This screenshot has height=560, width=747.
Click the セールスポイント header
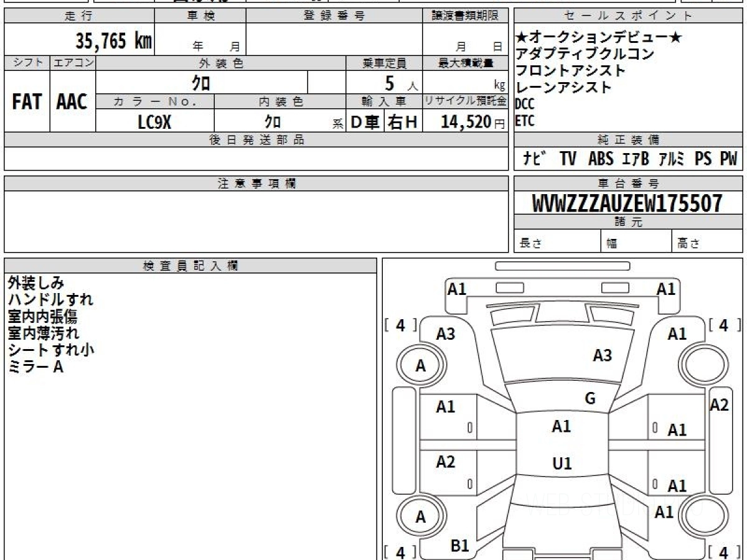pyautogui.click(x=628, y=16)
